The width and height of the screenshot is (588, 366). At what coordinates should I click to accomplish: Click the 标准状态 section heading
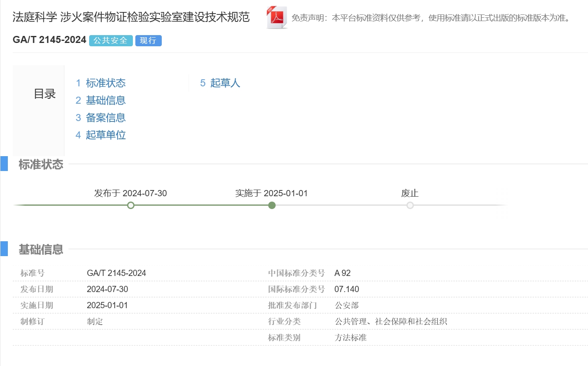41,164
